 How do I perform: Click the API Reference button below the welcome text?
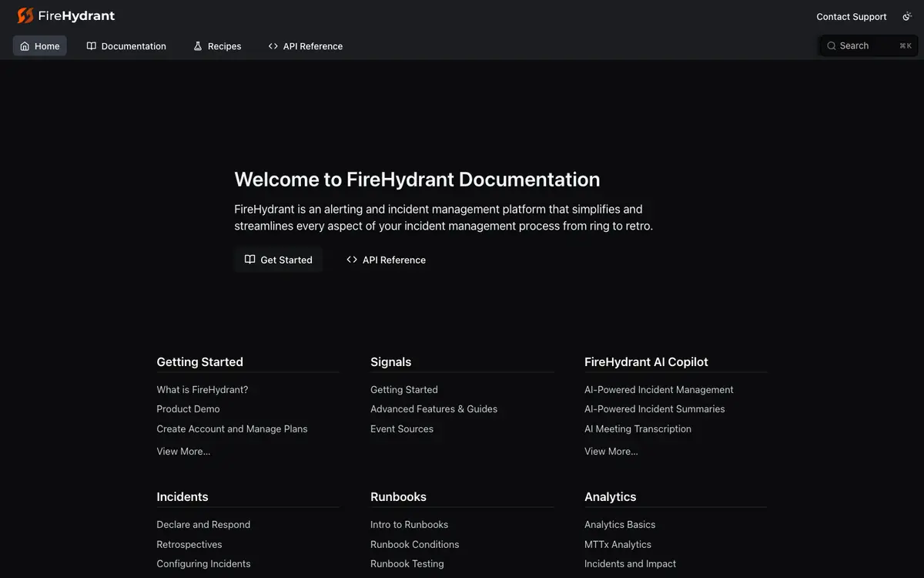pyautogui.click(x=387, y=260)
